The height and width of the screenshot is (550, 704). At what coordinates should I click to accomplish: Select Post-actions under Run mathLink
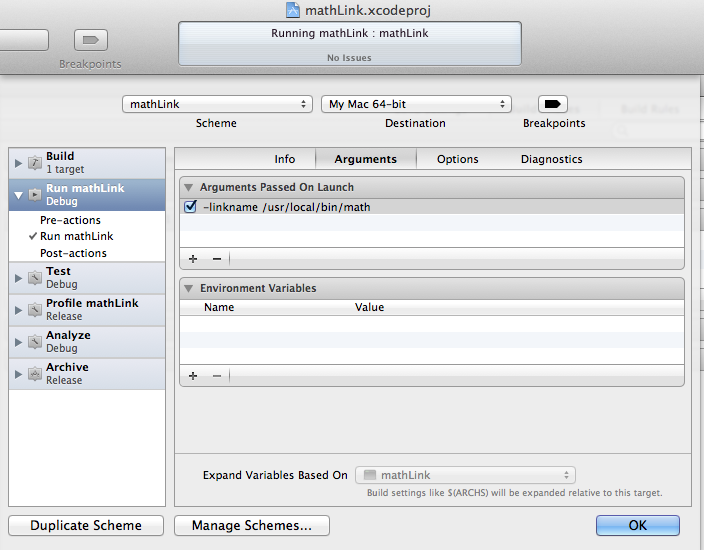point(73,253)
